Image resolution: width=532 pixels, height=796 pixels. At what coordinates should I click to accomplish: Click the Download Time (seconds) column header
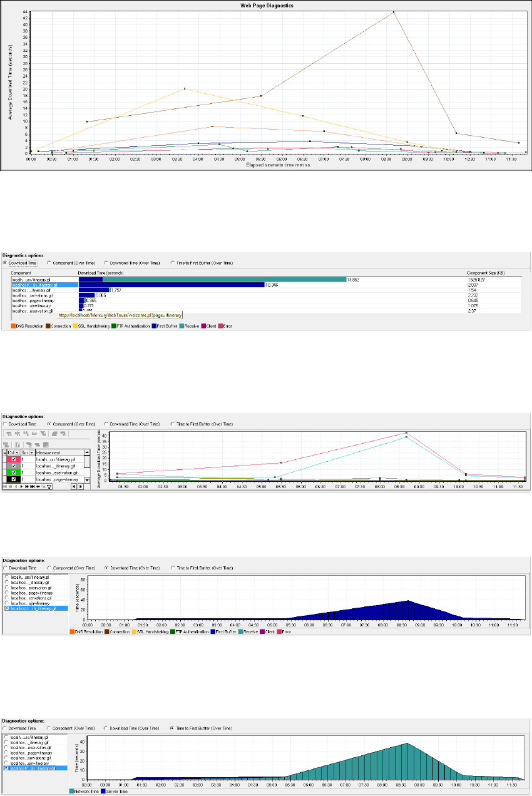pos(101,273)
